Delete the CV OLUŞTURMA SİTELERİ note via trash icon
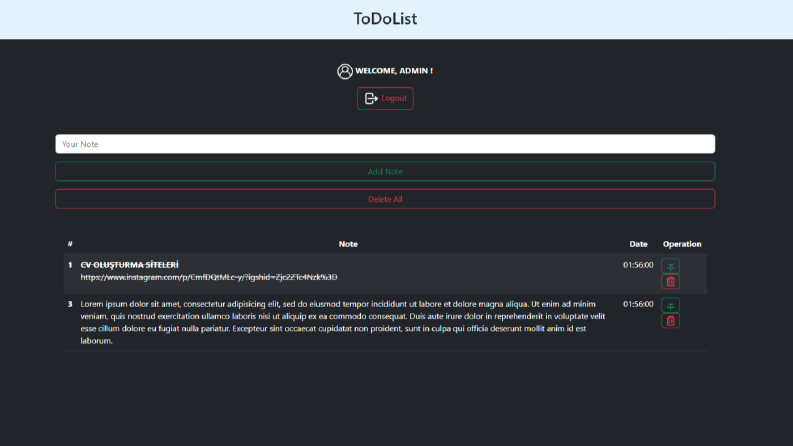The height and width of the screenshot is (446, 793). pyautogui.click(x=670, y=282)
